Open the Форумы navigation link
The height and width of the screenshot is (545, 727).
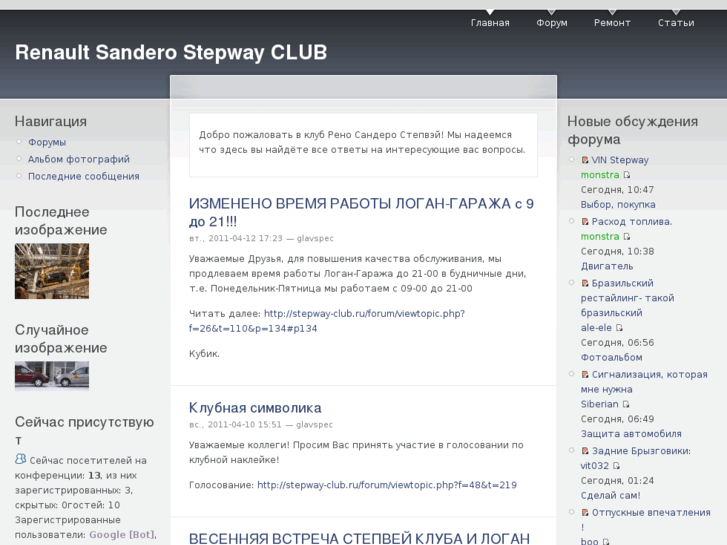click(47, 142)
